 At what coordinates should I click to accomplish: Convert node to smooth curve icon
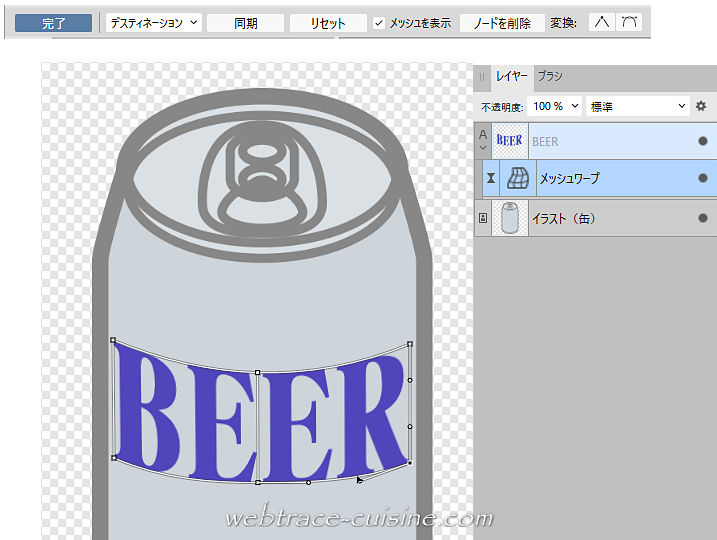coord(629,22)
